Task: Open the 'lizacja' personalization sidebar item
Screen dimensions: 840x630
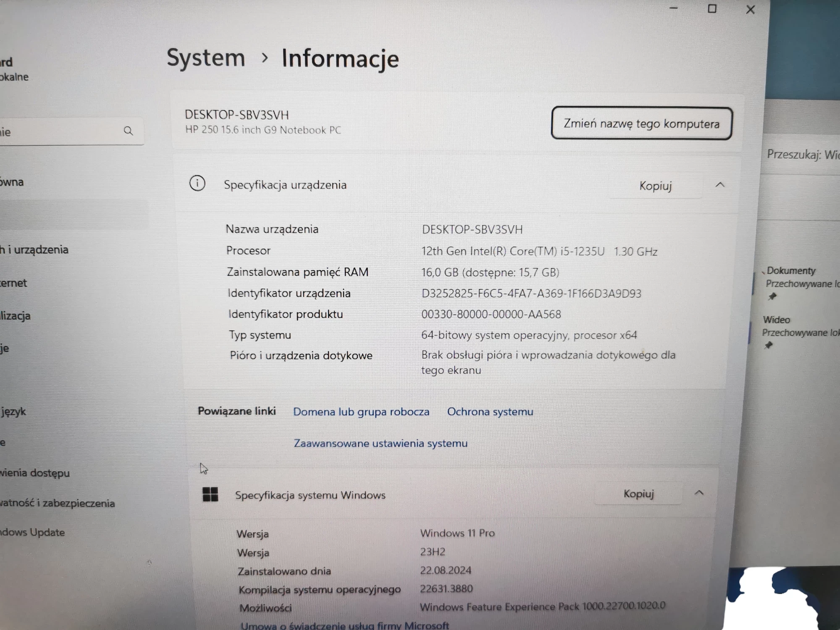Action: (x=15, y=316)
